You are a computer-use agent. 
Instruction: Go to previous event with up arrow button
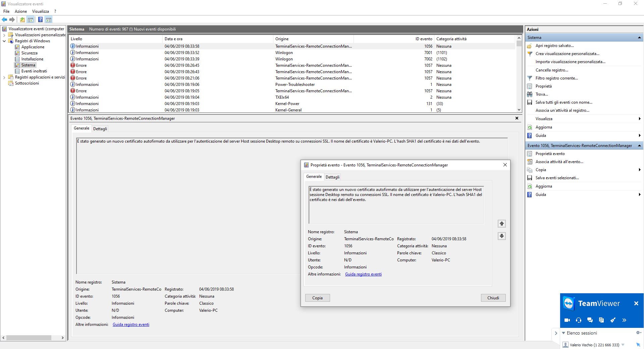coord(502,223)
